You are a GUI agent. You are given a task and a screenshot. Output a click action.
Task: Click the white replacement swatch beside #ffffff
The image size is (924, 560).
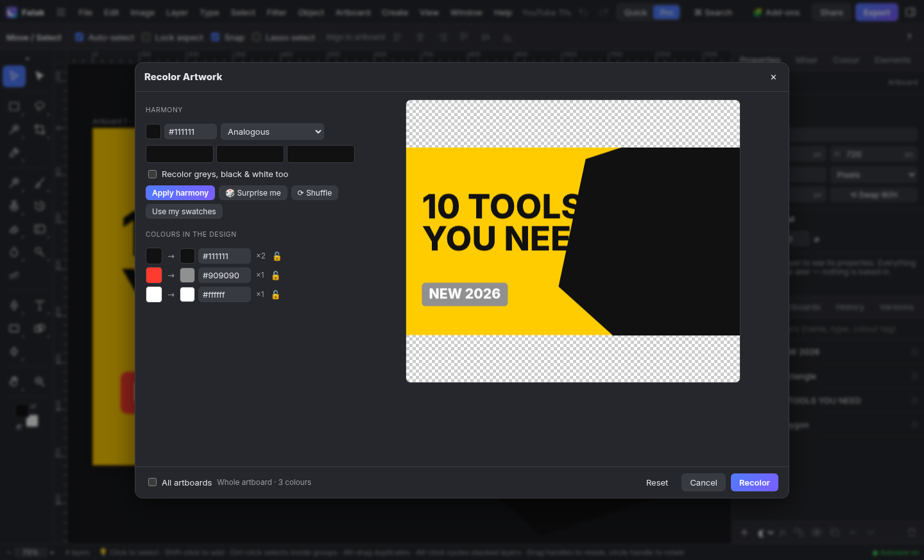click(187, 294)
